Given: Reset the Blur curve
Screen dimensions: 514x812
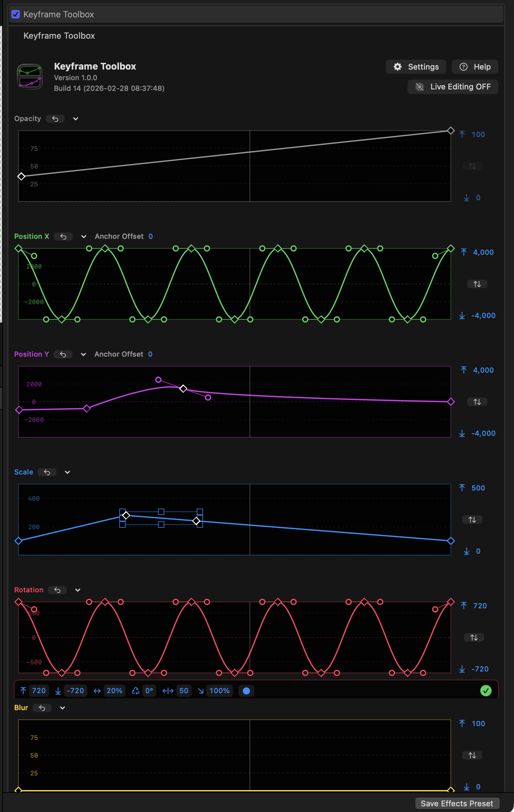Looking at the screenshot, I should (x=42, y=708).
